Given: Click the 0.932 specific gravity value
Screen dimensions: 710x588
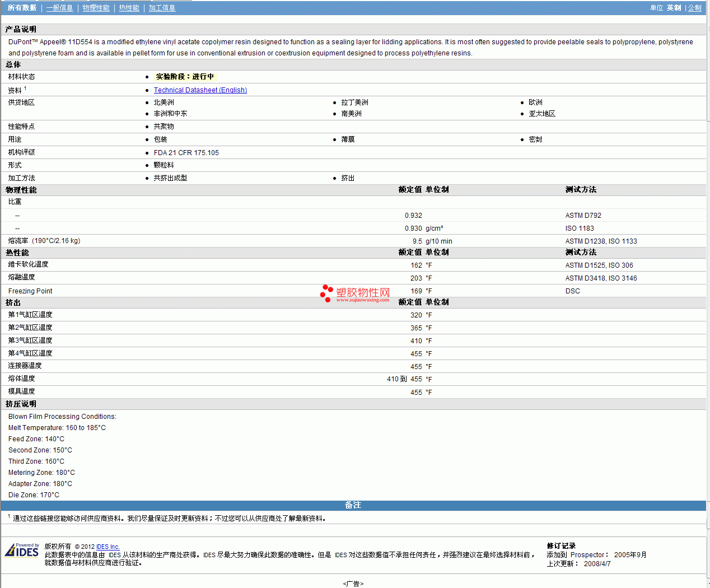Looking at the screenshot, I should pyautogui.click(x=414, y=216).
